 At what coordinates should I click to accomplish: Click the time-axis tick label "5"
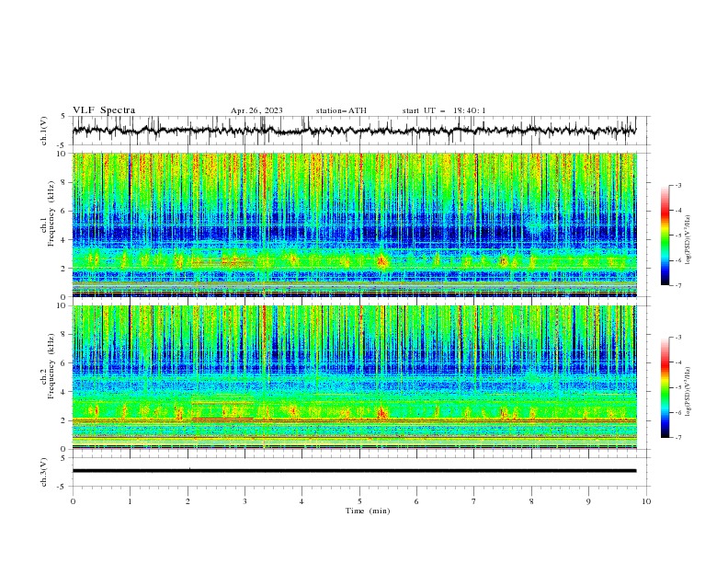tap(359, 501)
